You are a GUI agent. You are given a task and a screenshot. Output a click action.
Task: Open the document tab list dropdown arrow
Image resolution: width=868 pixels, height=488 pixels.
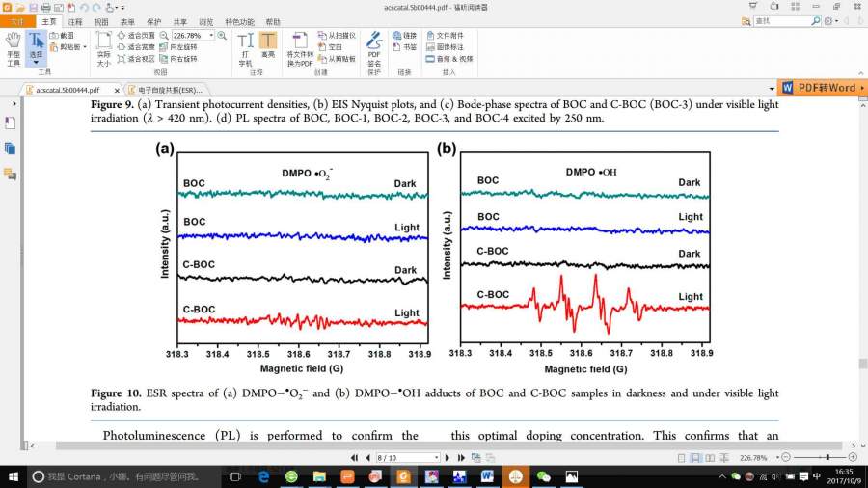tap(772, 89)
